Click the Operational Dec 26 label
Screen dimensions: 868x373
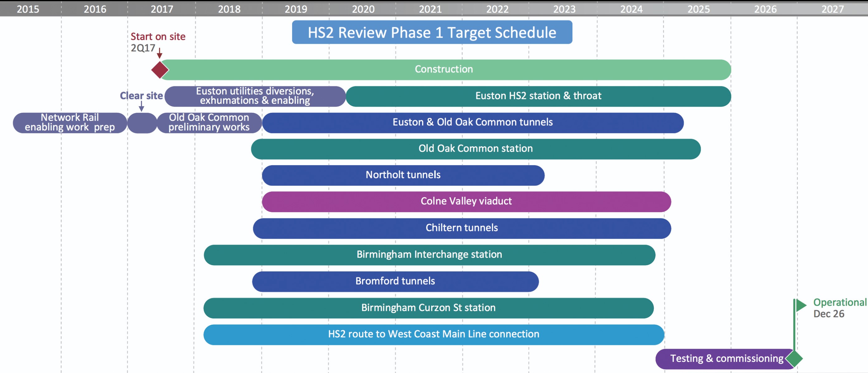coord(838,308)
